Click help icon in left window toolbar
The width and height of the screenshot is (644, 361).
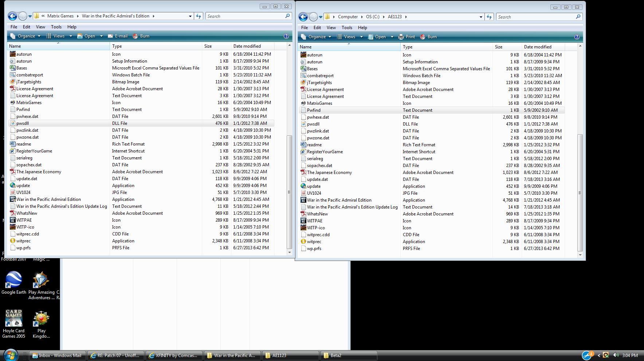(286, 36)
